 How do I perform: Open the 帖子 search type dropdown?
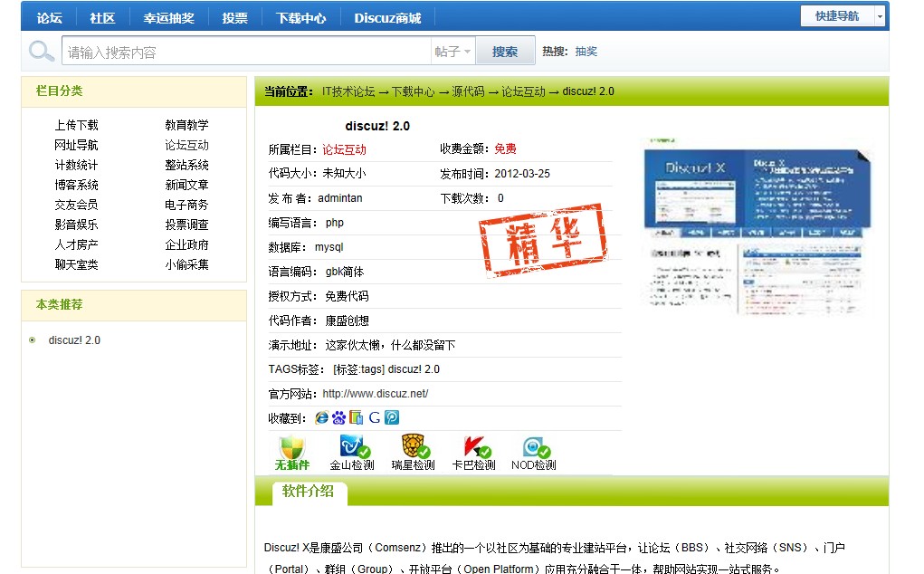pyautogui.click(x=452, y=52)
